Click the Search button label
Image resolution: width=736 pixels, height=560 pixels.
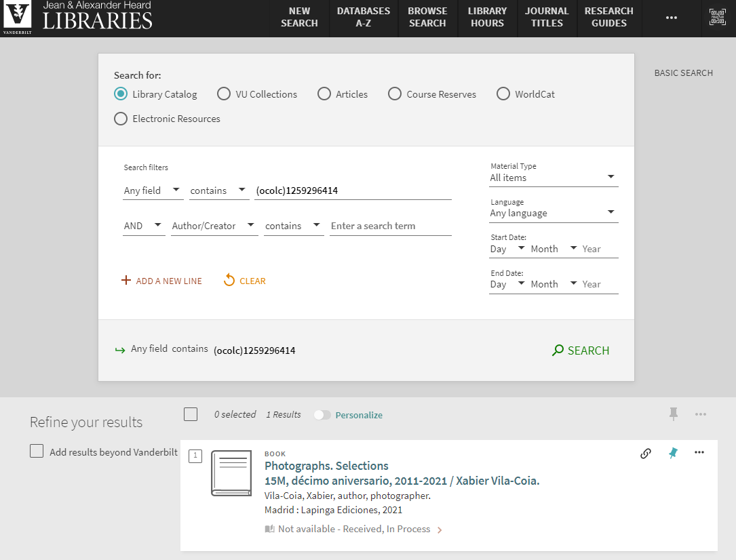588,351
